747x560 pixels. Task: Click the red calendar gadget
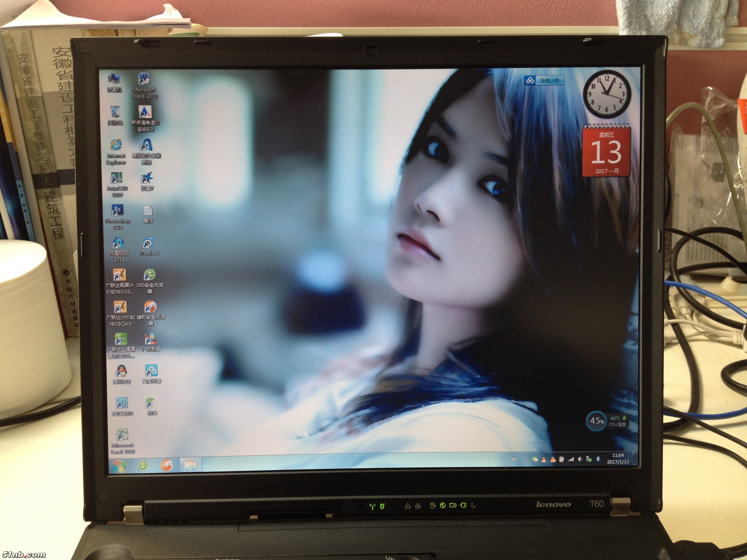[x=606, y=152]
